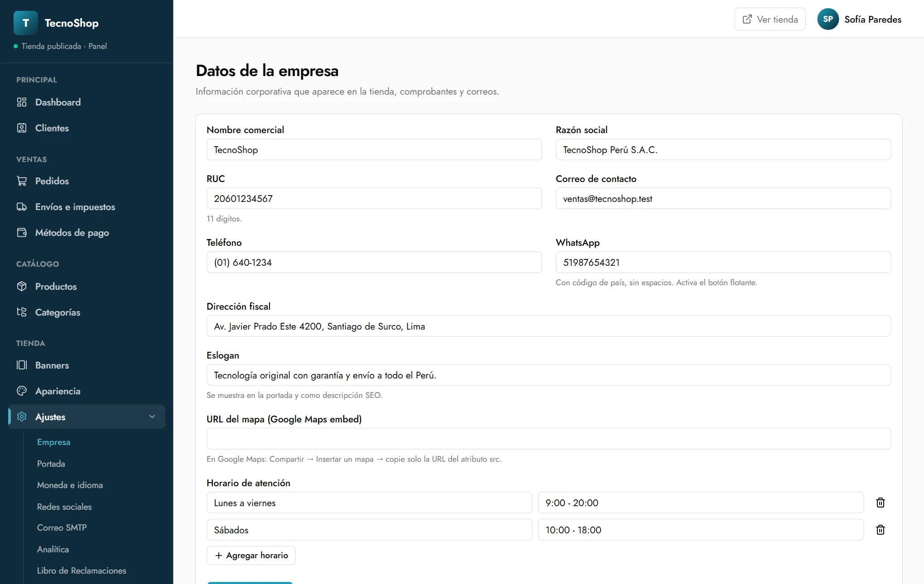Open Redes sociales settings

(x=64, y=507)
